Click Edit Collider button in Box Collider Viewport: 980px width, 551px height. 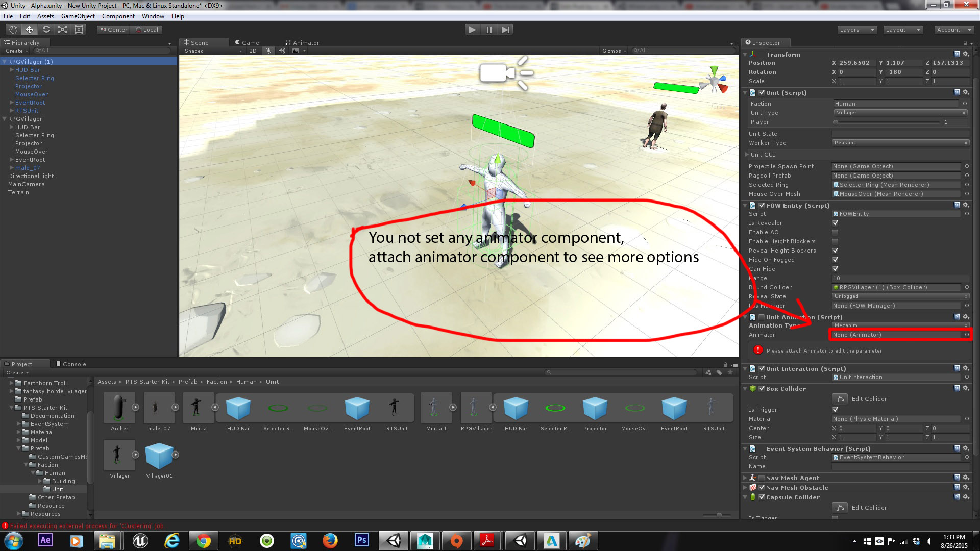[840, 399]
